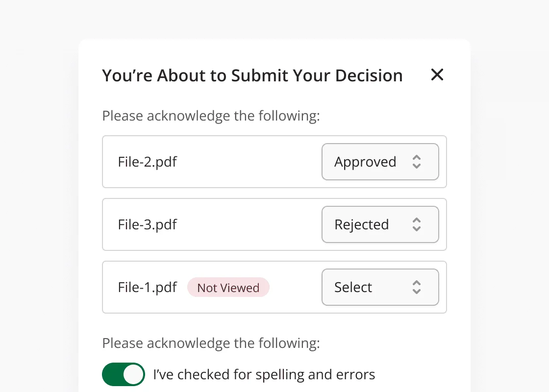Image resolution: width=549 pixels, height=392 pixels.
Task: Click the dialog title 'You're About to Submit Your Decision'
Action: 252,75
